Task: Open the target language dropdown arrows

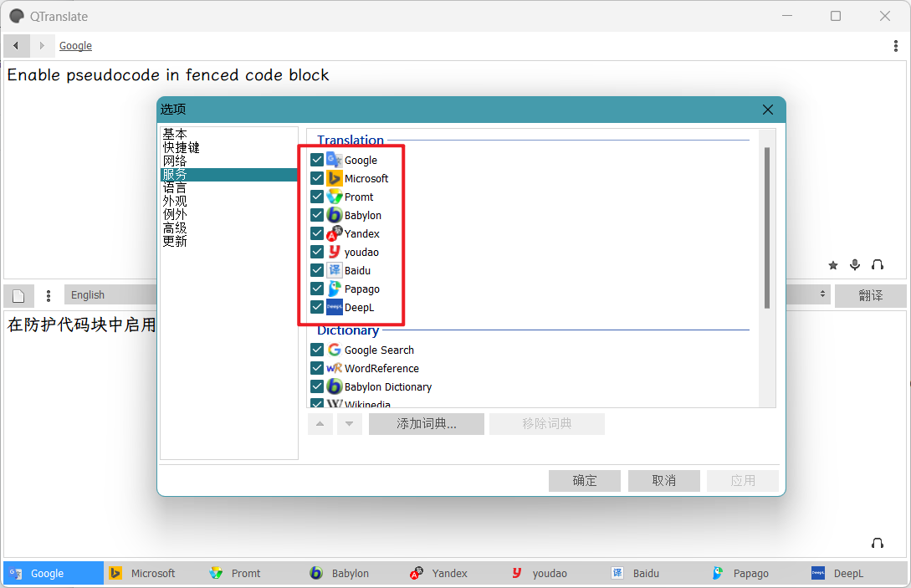Action: (x=822, y=294)
